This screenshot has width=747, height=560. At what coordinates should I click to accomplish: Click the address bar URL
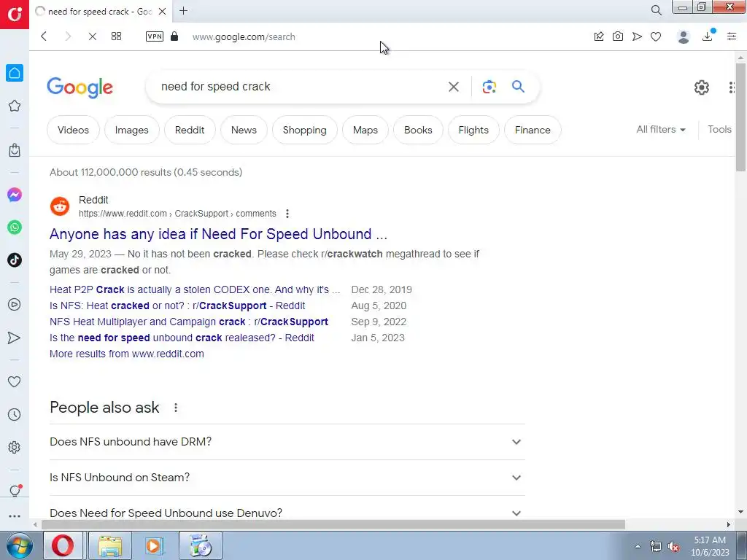pyautogui.click(x=244, y=36)
